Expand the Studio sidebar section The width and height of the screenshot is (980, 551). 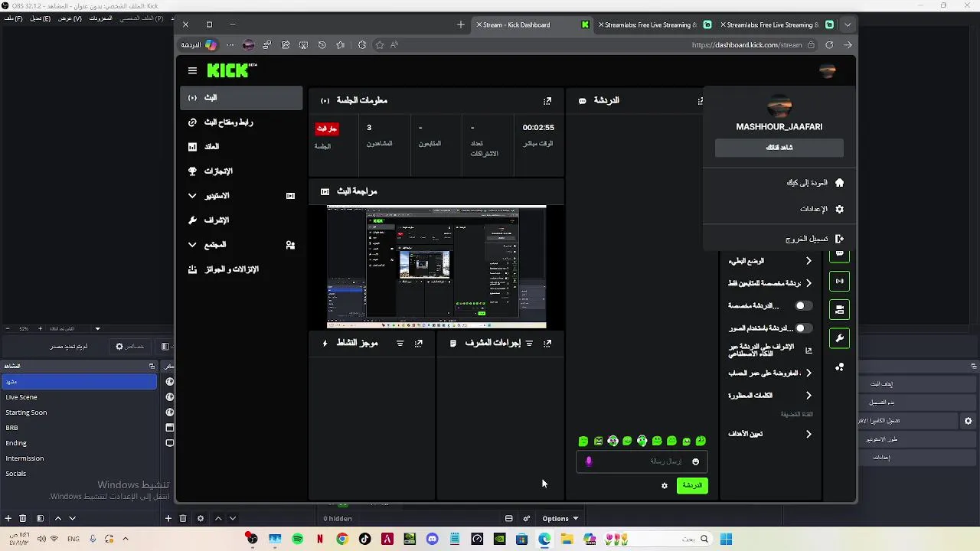click(242, 196)
